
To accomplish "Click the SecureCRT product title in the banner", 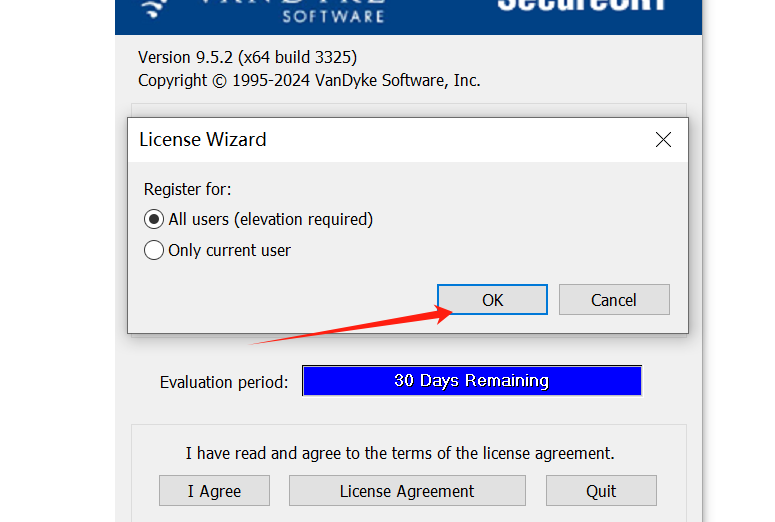I will pyautogui.click(x=581, y=5).
